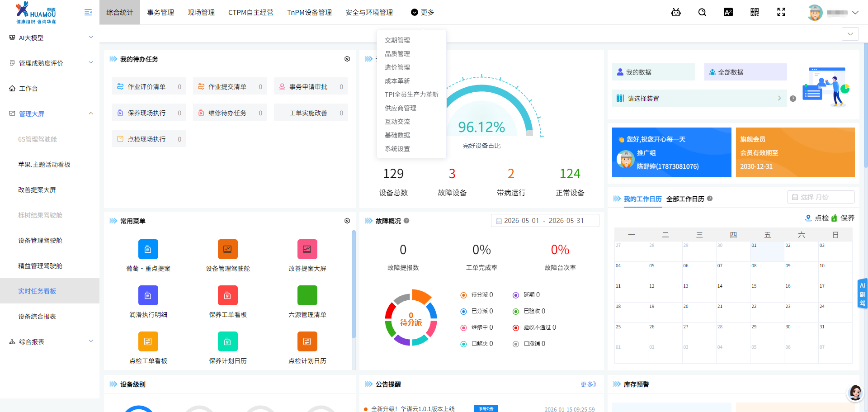The height and width of the screenshot is (412, 868).
Task: Open settings gear of 常用菜单 panel
Action: click(347, 221)
